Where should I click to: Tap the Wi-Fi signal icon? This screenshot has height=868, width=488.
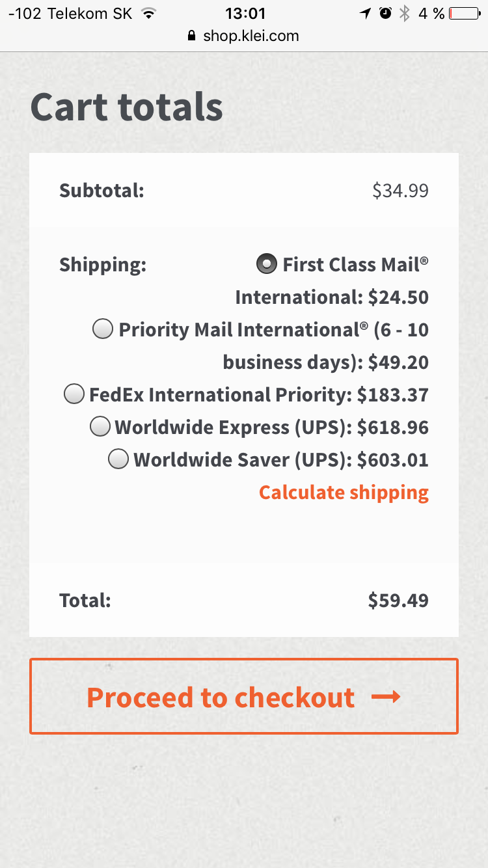pyautogui.click(x=150, y=13)
